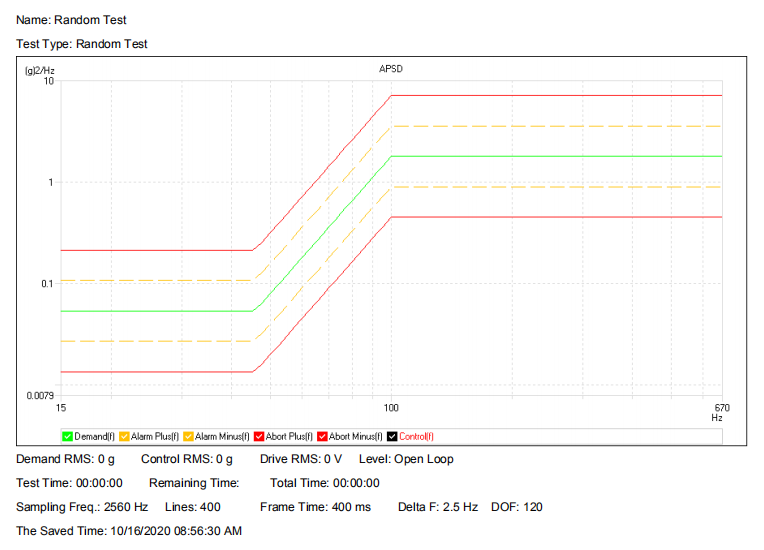Click the 'Test Time: 00:00:00' text

coord(69,483)
